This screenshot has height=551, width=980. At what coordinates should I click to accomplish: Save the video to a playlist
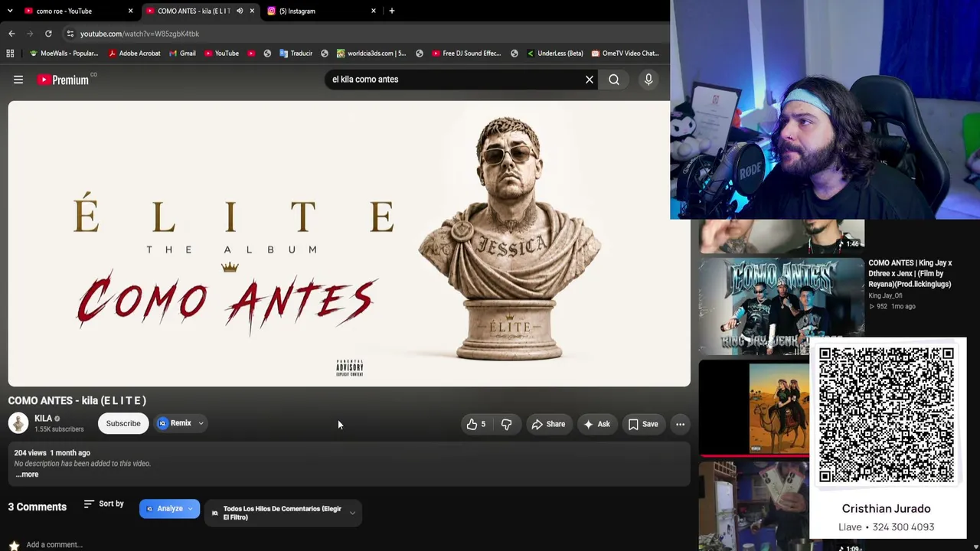pyautogui.click(x=643, y=424)
